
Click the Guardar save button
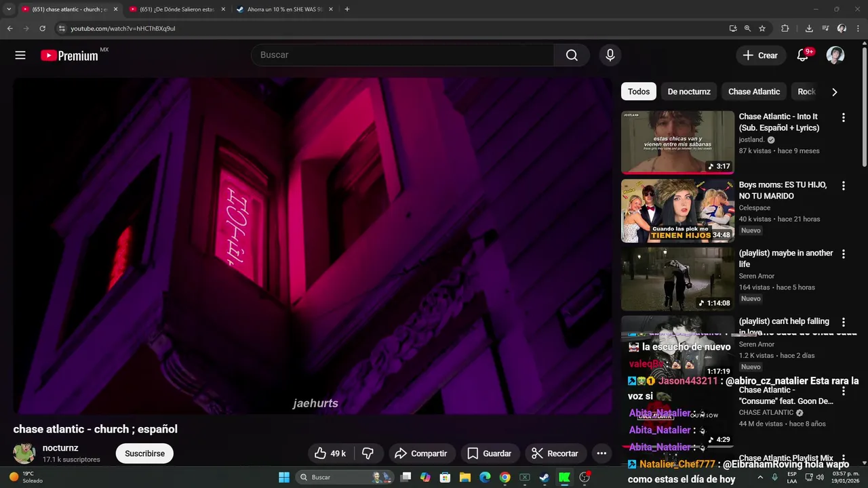(x=490, y=453)
